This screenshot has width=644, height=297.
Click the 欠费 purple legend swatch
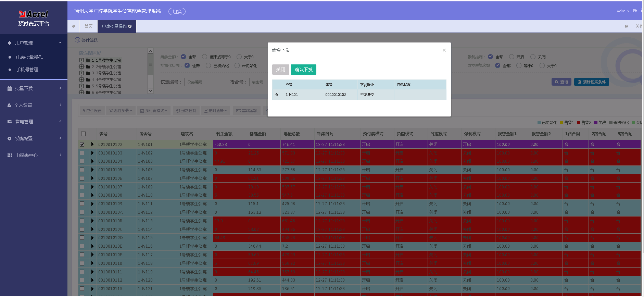click(x=596, y=123)
